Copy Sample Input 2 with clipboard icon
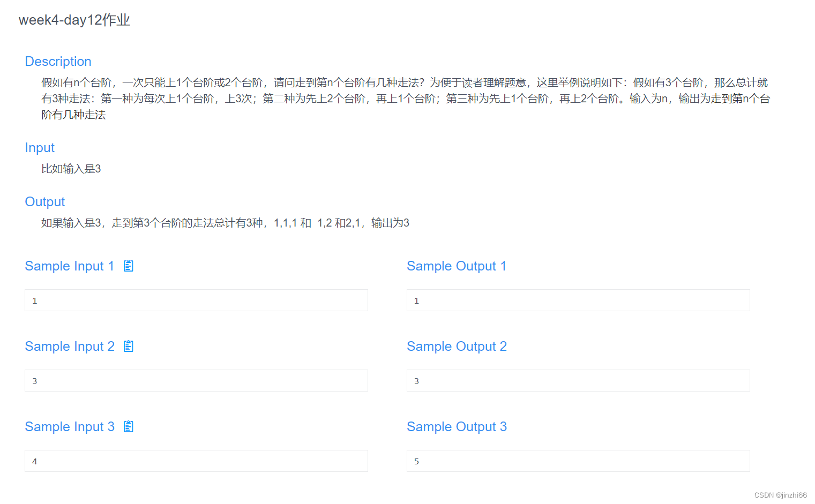The image size is (815, 504). pyautogui.click(x=129, y=346)
